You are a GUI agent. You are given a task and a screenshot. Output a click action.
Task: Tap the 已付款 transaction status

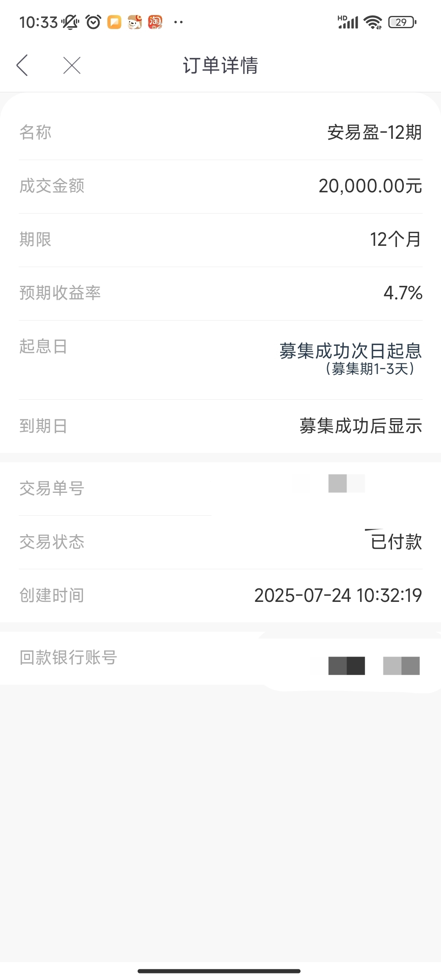click(396, 542)
